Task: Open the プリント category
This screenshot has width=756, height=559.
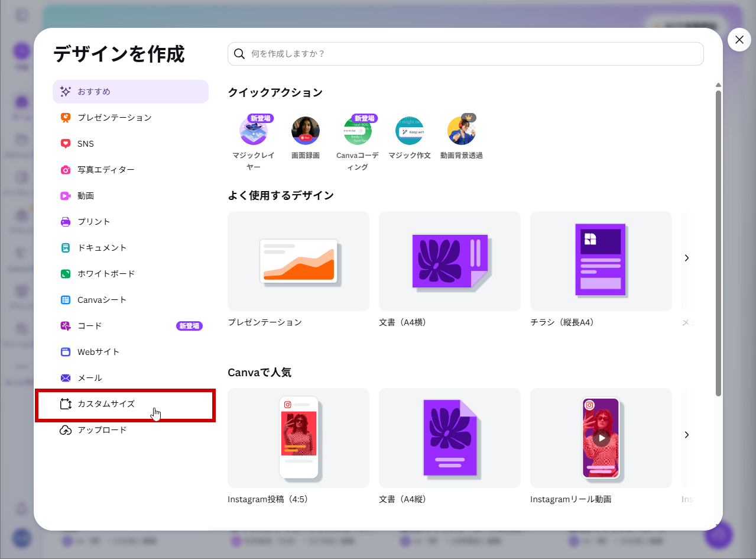Action: click(131, 222)
